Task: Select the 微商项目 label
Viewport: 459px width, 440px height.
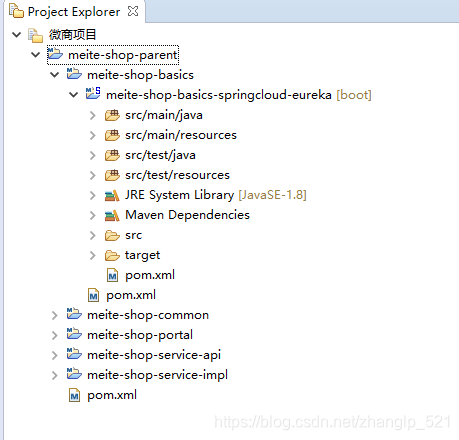Action: (x=73, y=35)
